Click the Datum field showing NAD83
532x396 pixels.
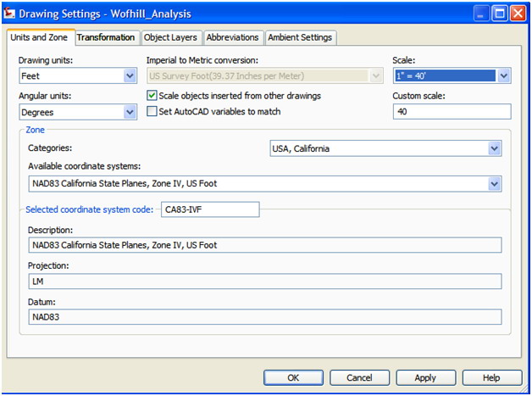point(265,317)
